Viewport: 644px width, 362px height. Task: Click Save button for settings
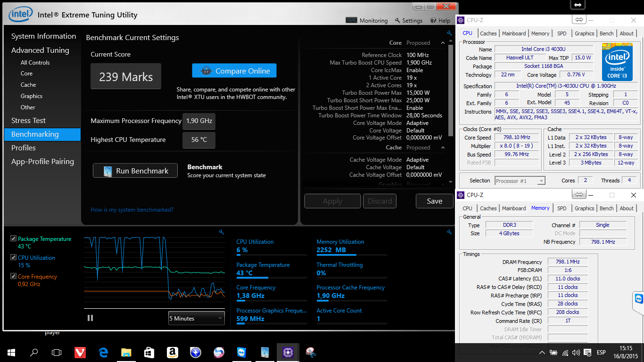click(434, 201)
